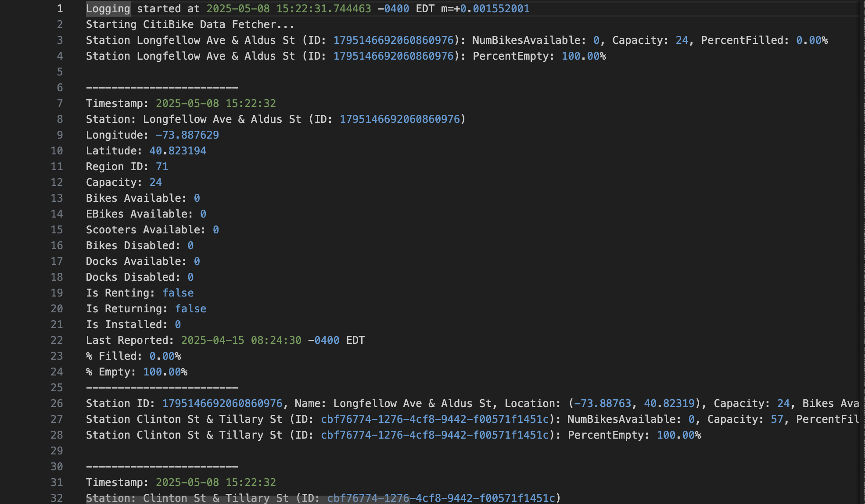Click the dashed separator on line 25
The height and width of the screenshot is (504, 865).
coord(162,388)
